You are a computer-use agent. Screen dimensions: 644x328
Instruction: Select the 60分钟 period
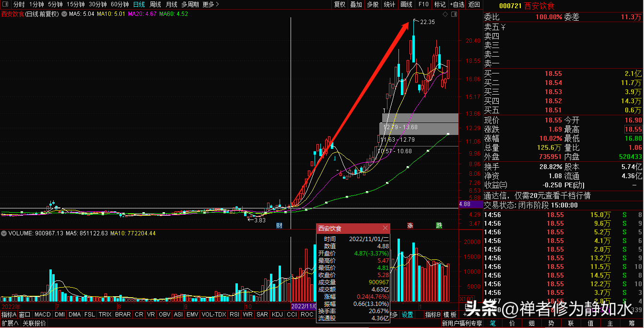119,4
